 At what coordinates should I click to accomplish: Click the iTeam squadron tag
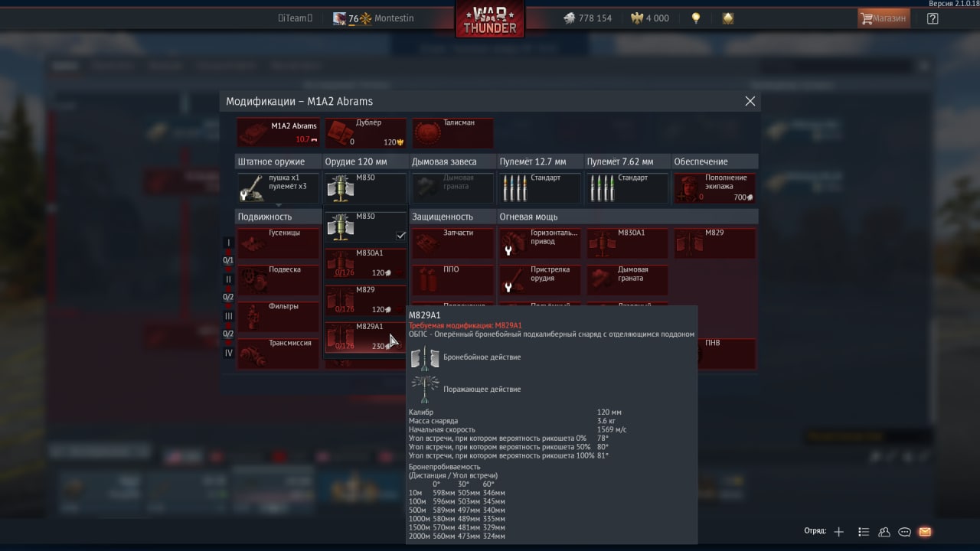295,18
